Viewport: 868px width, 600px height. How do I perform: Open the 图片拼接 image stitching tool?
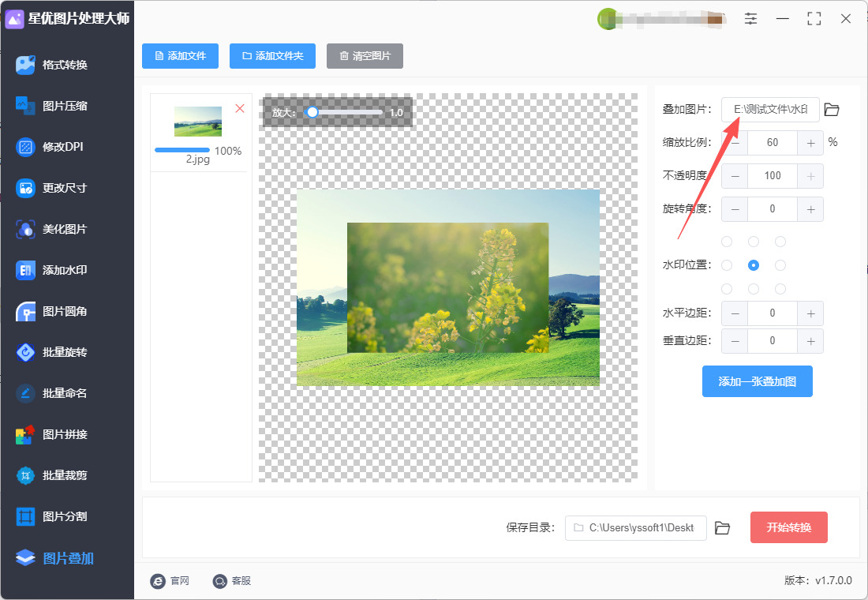[x=52, y=434]
